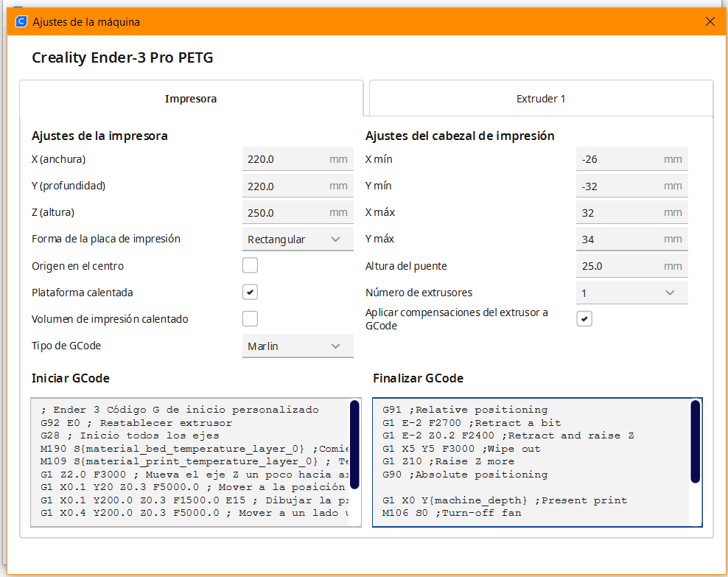The width and height of the screenshot is (728, 577).
Task: Close the Ajustes de la máquina dialog
Action: pos(710,21)
